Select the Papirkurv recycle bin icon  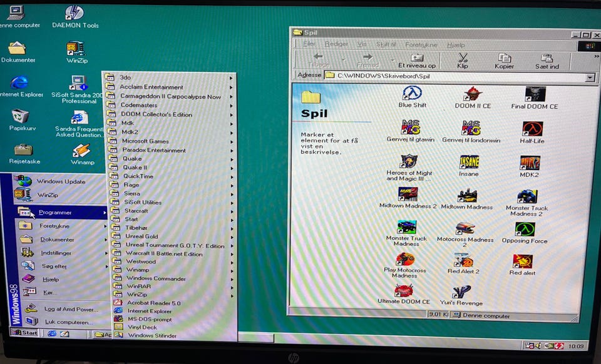coord(22,120)
